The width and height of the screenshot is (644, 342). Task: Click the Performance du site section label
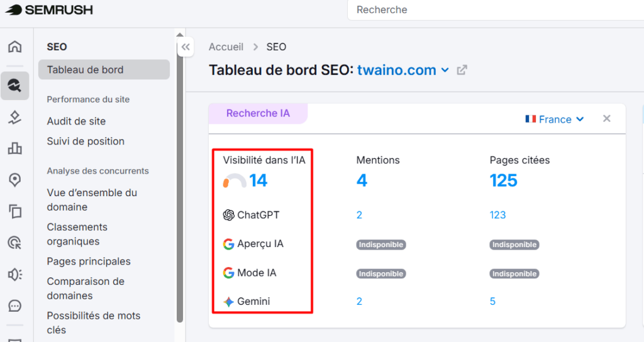click(88, 99)
